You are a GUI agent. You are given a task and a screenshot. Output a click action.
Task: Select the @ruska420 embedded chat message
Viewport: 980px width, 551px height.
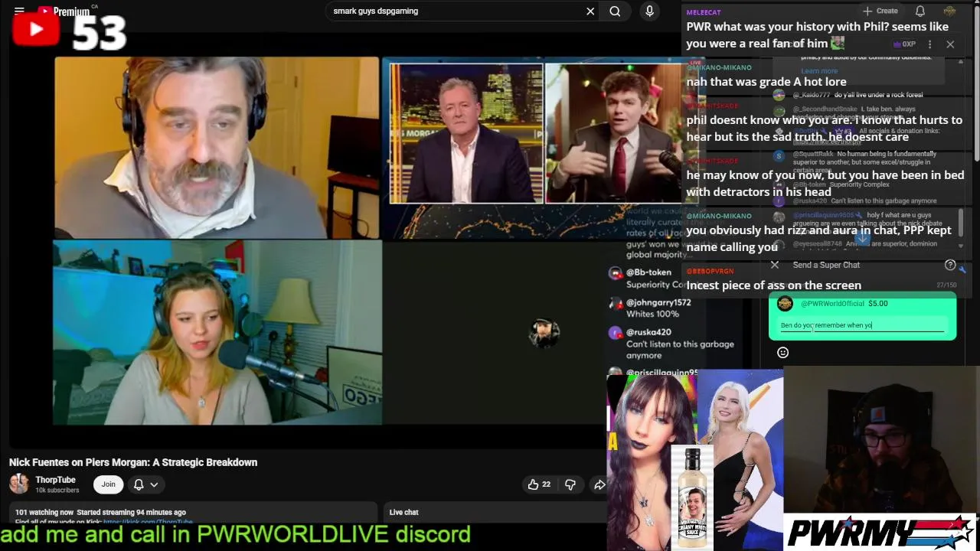pyautogui.click(x=671, y=344)
